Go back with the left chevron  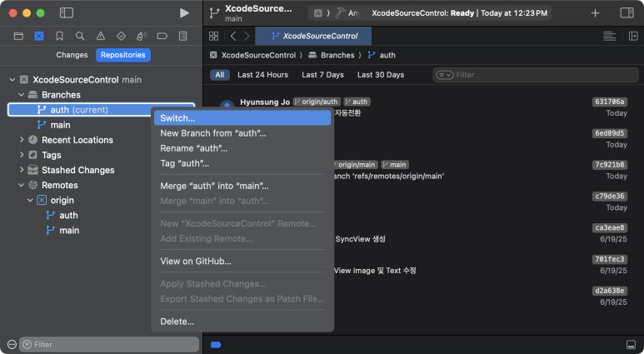pyautogui.click(x=233, y=36)
